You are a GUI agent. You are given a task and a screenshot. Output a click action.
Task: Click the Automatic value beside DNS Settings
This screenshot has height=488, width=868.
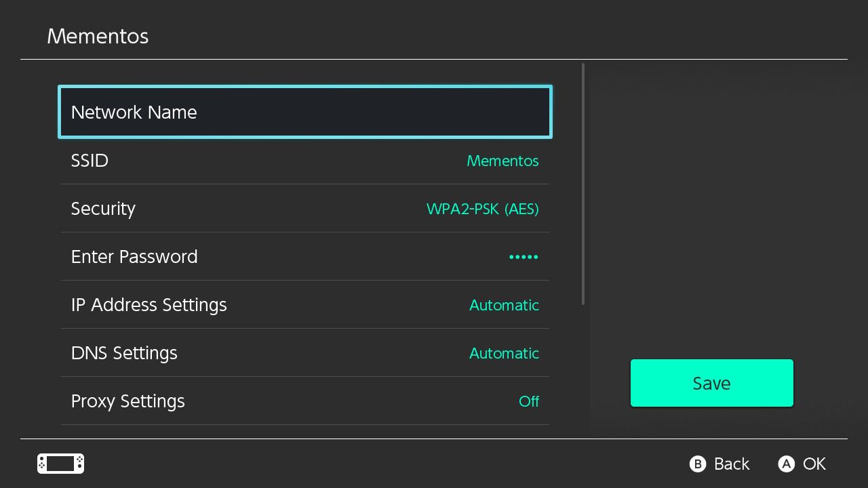point(504,353)
